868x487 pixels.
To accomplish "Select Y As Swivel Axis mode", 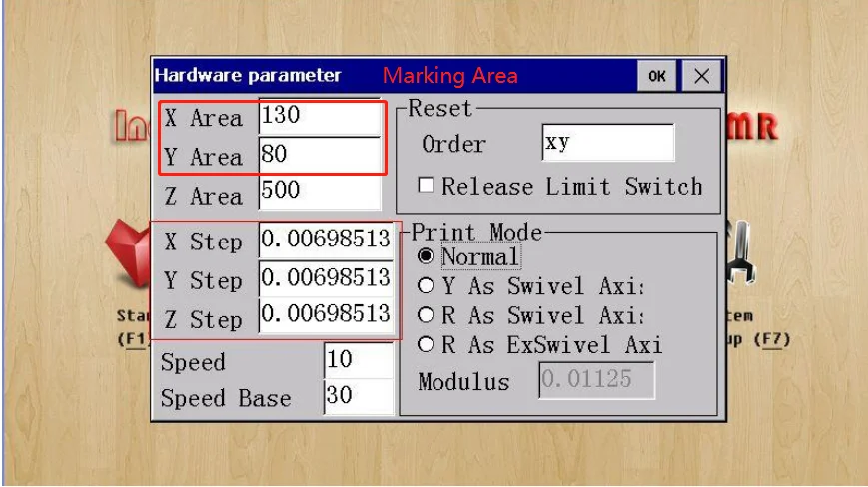I will 426,286.
